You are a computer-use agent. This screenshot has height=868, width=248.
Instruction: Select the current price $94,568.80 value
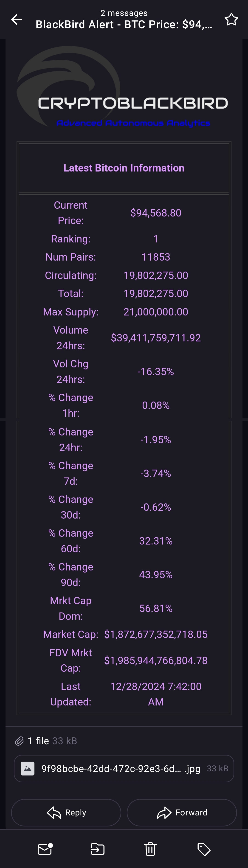click(156, 213)
